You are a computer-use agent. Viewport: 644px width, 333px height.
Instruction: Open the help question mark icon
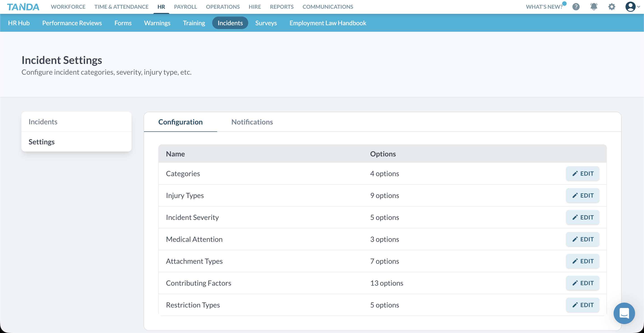pos(576,7)
